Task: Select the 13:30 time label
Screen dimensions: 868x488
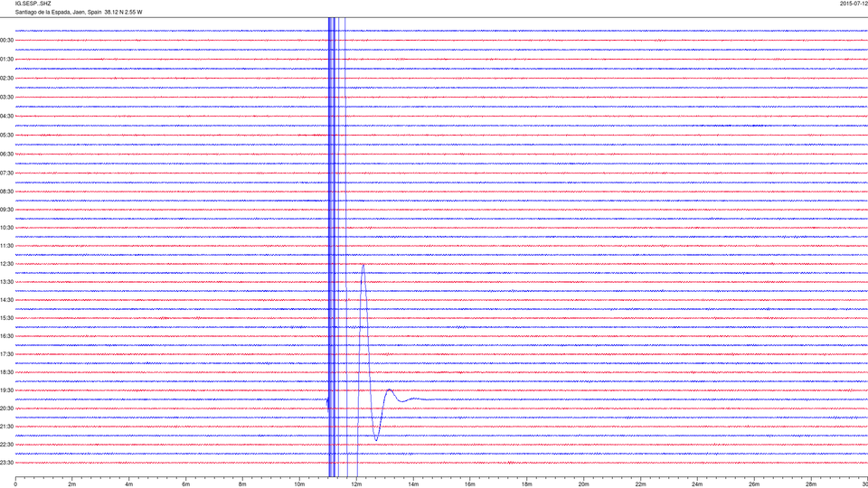Action: 6,282
